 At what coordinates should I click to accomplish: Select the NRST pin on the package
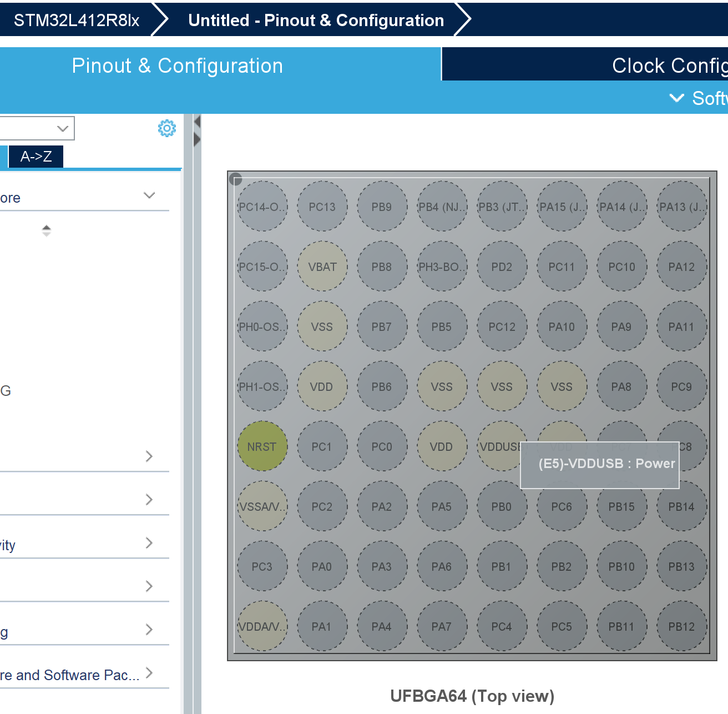click(x=262, y=446)
